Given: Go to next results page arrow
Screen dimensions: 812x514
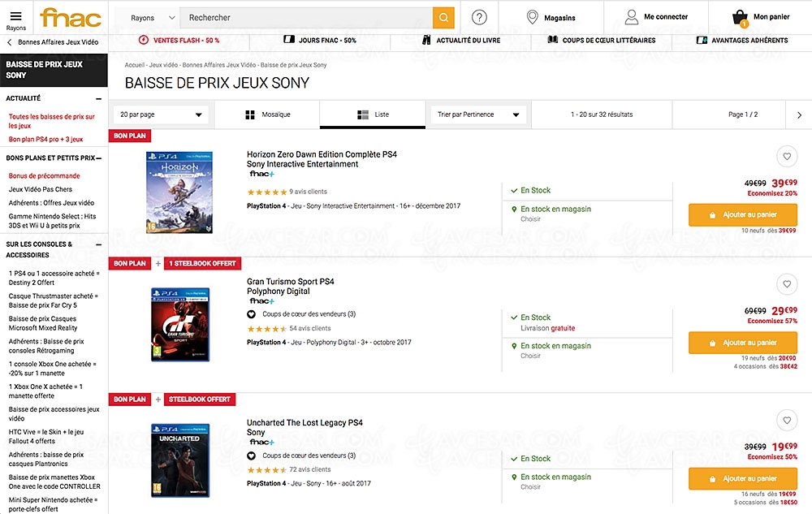Looking at the screenshot, I should pos(799,115).
